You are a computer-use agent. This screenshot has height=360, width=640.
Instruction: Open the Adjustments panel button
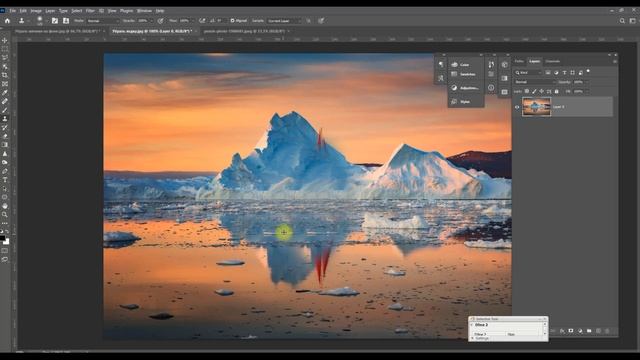[465, 88]
